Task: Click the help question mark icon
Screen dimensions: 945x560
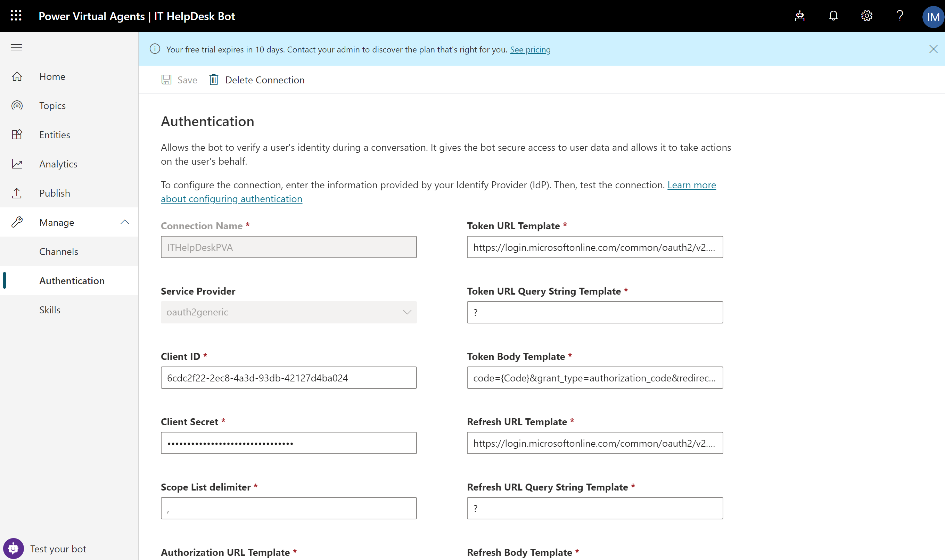Action: click(900, 16)
